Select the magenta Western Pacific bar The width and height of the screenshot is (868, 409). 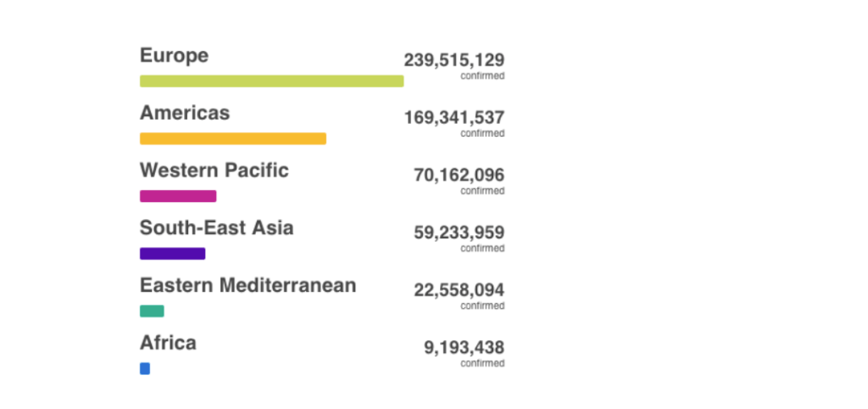pyautogui.click(x=178, y=196)
